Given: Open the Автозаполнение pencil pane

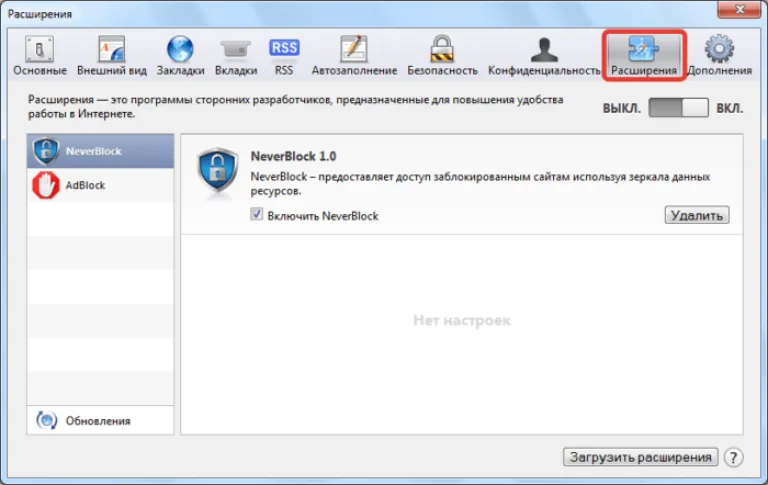Looking at the screenshot, I should [x=354, y=55].
